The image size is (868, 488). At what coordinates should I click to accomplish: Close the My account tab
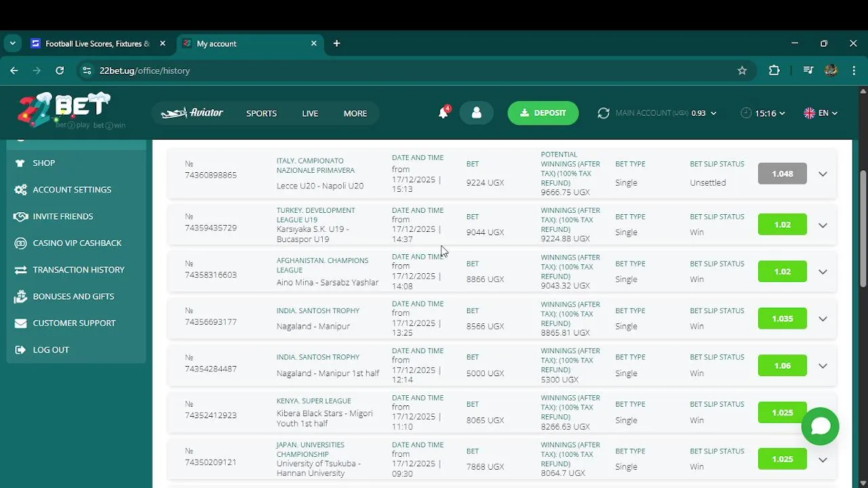313,43
